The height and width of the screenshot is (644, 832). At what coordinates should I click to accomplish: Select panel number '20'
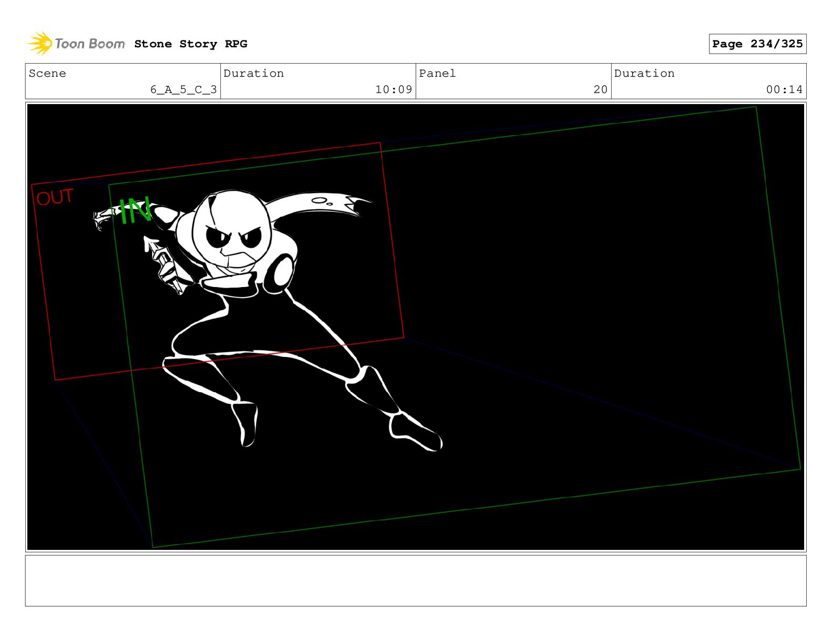[x=601, y=89]
